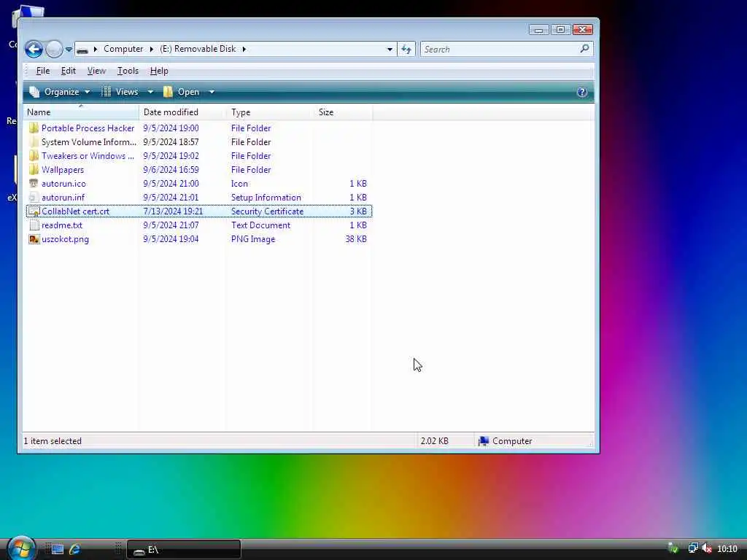Sort by the Name column header
The height and width of the screenshot is (560, 747).
point(81,112)
